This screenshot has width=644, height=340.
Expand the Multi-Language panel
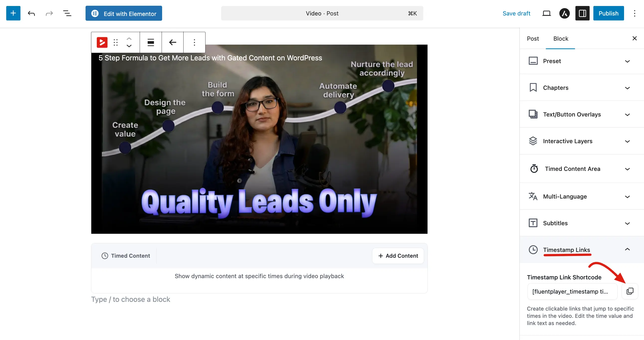point(582,197)
